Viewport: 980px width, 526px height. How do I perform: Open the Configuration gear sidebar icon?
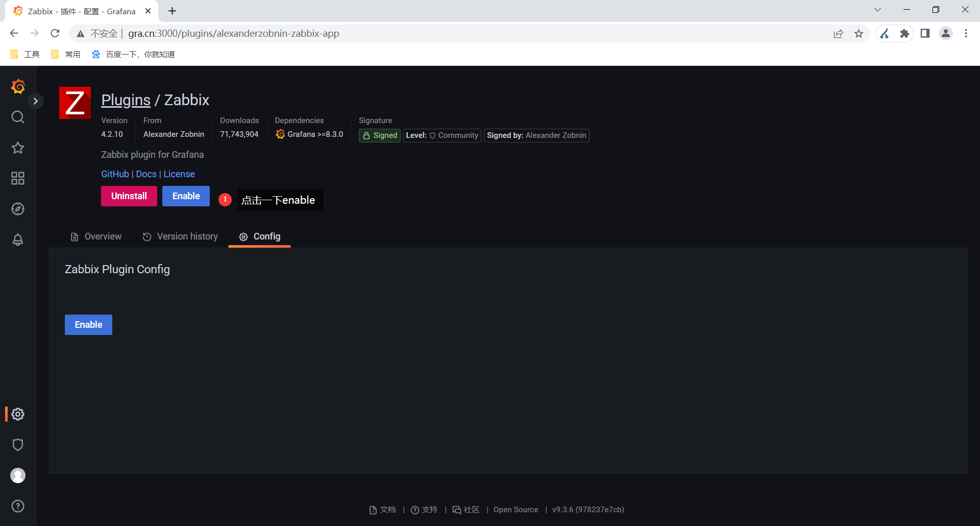click(18, 414)
